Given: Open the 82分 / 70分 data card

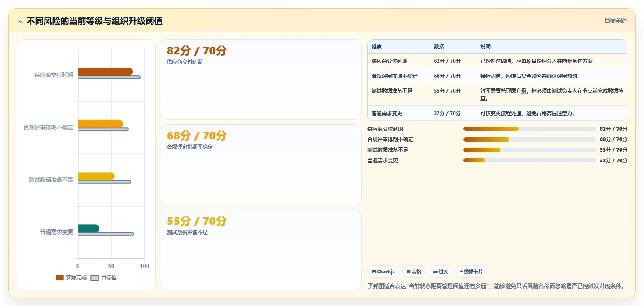Looking at the screenshot, I should 261,79.
